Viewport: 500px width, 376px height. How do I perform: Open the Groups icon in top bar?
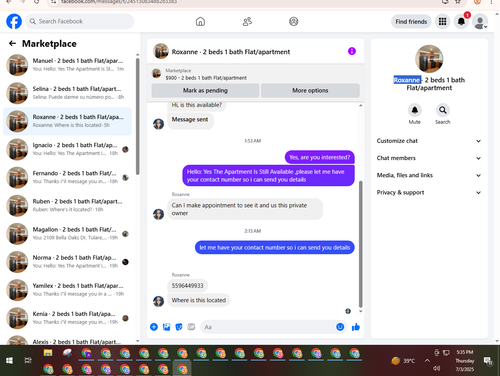coord(294,22)
